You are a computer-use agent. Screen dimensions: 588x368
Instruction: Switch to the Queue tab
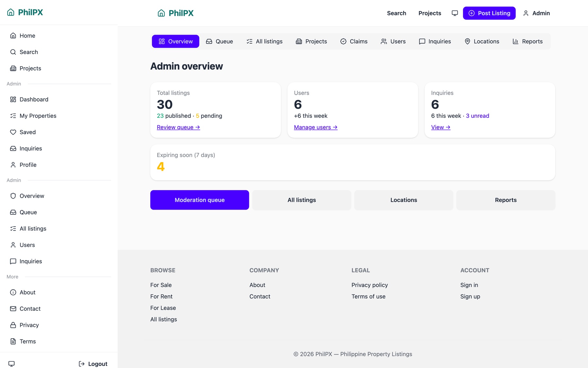click(x=219, y=42)
